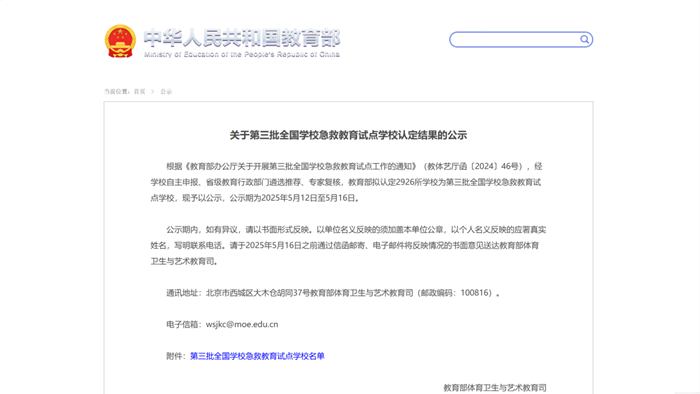Click the paragraph starting 公示期内，如有异议
700x394 pixels.
pos(348,245)
